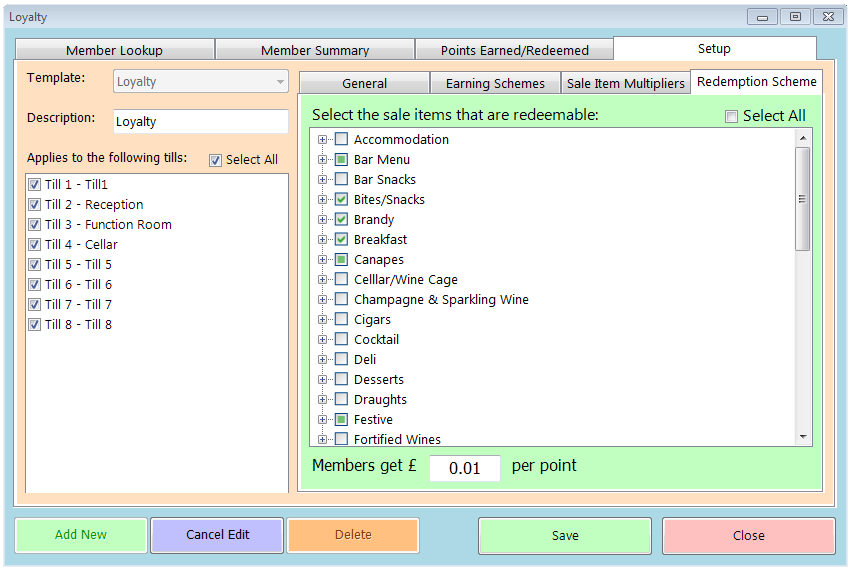Expand the Brandy node
Image resolution: width=853 pixels, height=570 pixels.
coord(323,220)
